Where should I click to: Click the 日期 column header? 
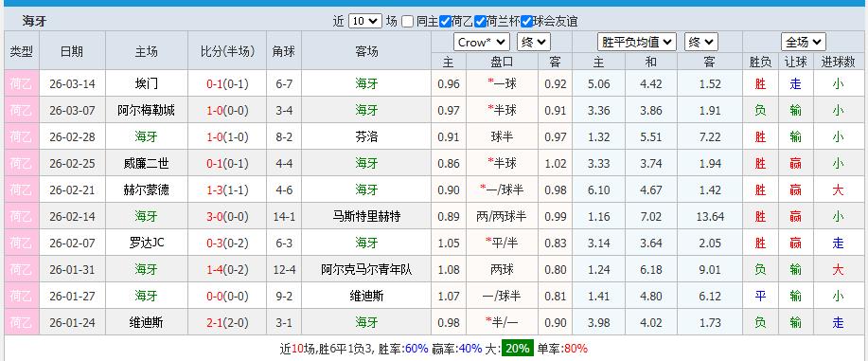tap(72, 51)
